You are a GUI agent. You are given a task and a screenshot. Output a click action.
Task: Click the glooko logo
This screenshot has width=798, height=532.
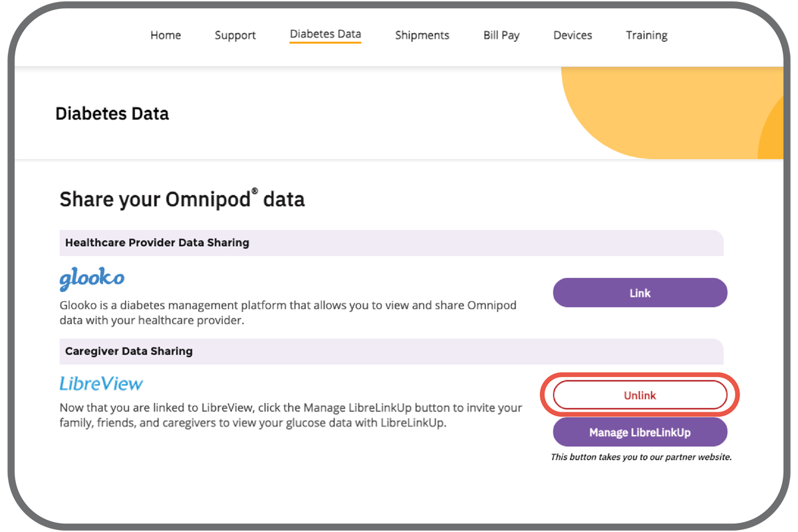click(x=92, y=279)
